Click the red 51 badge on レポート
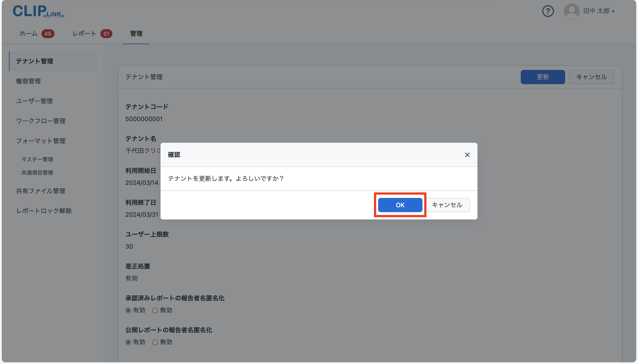The width and height of the screenshot is (638, 364). click(106, 34)
